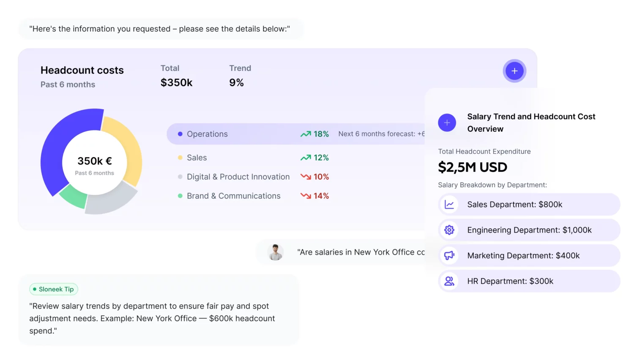Click the plus icon beside Salary Trend title
The height and width of the screenshot is (364, 634).
pyautogui.click(x=447, y=123)
